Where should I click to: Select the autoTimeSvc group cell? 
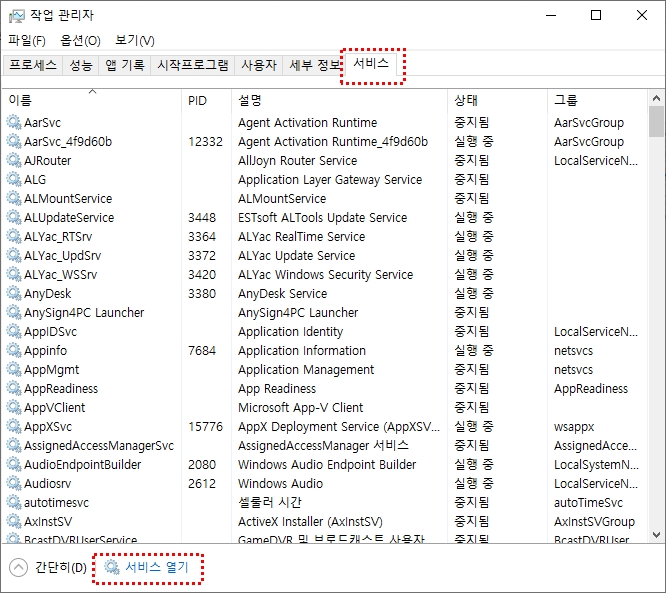pyautogui.click(x=588, y=503)
